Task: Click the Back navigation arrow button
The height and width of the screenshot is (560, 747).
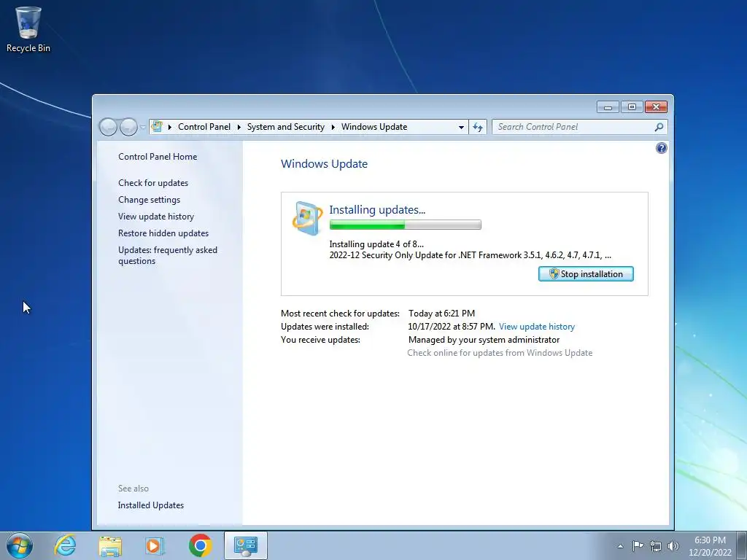Action: point(108,127)
